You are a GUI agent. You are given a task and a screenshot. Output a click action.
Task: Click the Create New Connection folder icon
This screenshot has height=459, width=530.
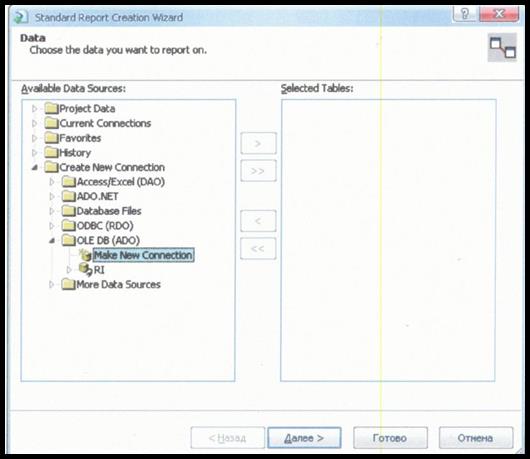51,167
